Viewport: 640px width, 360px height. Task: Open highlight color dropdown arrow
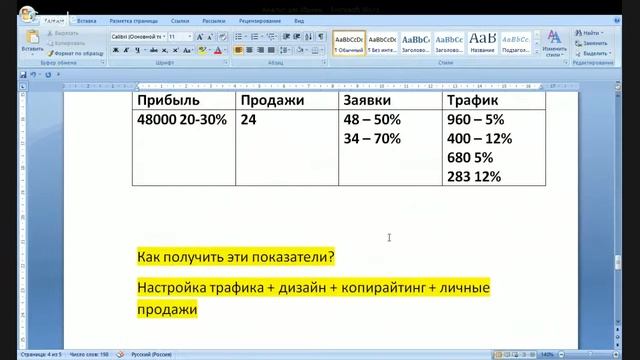[x=209, y=50]
